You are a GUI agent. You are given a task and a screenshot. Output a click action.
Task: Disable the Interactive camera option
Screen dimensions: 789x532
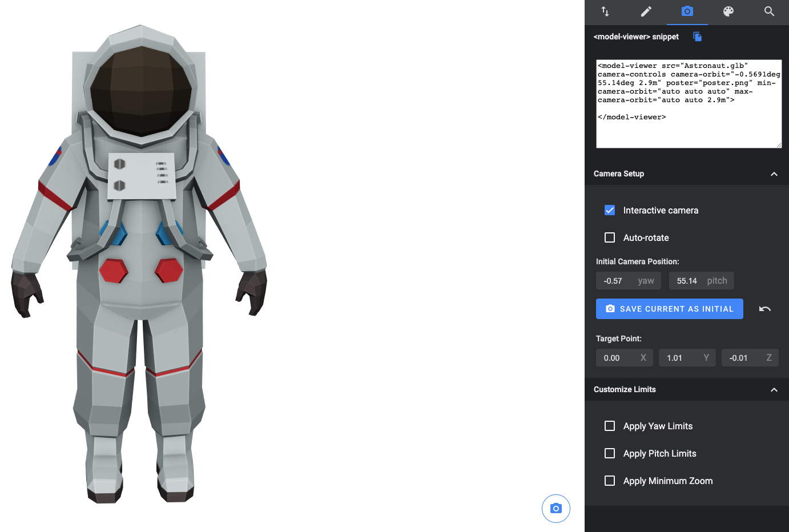click(x=609, y=209)
